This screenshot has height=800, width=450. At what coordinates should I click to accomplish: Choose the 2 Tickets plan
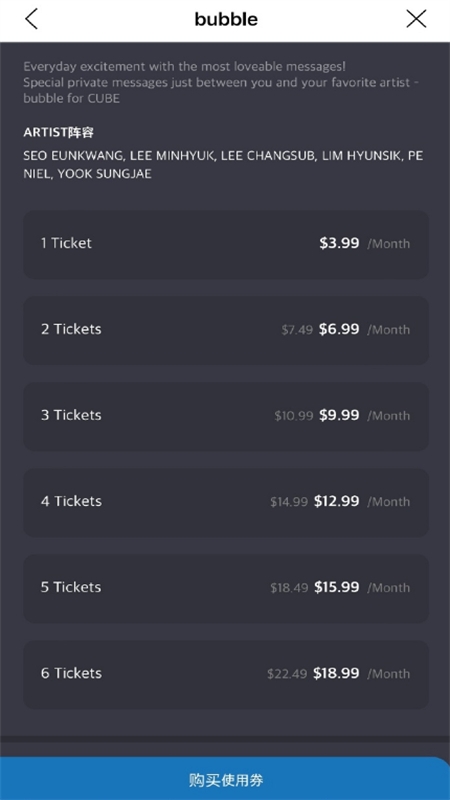pyautogui.click(x=226, y=330)
